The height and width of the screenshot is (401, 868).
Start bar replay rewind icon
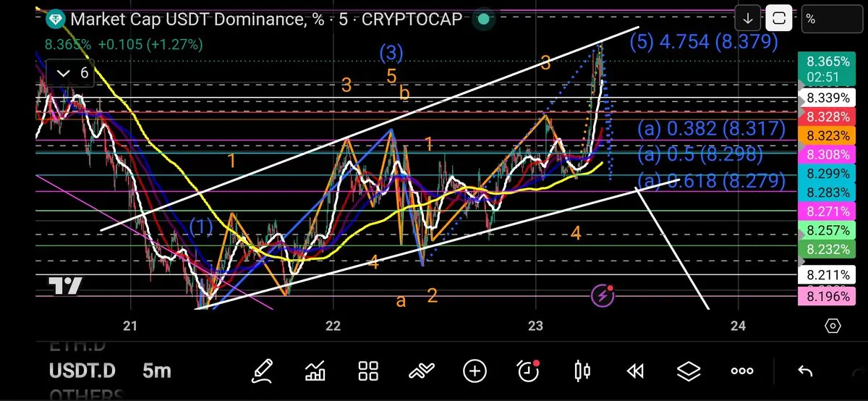tap(635, 371)
